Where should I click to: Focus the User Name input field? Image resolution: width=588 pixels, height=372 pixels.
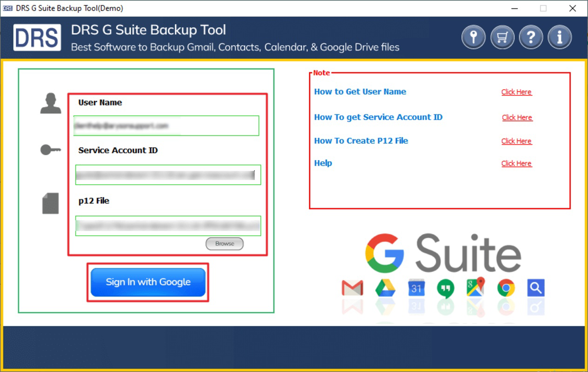click(x=166, y=126)
